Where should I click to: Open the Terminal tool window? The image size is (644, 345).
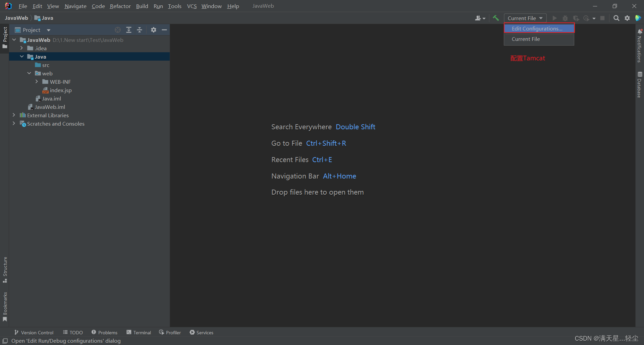139,332
